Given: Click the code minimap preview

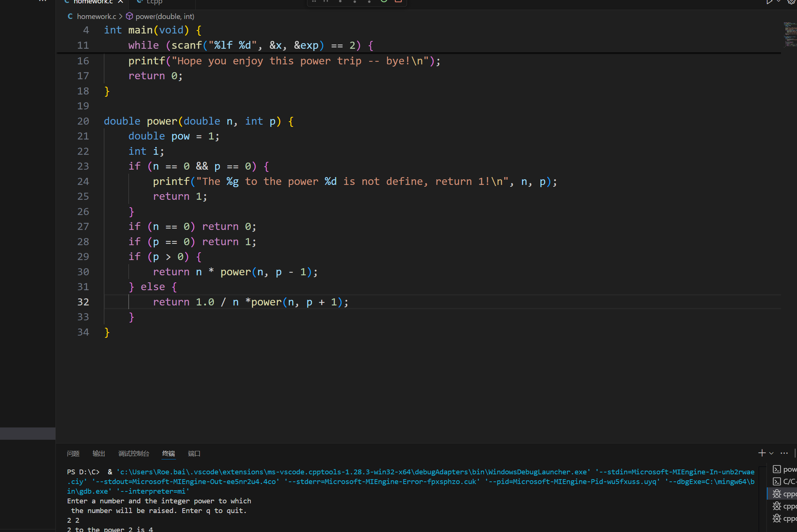Looking at the screenshot, I should pos(790,35).
